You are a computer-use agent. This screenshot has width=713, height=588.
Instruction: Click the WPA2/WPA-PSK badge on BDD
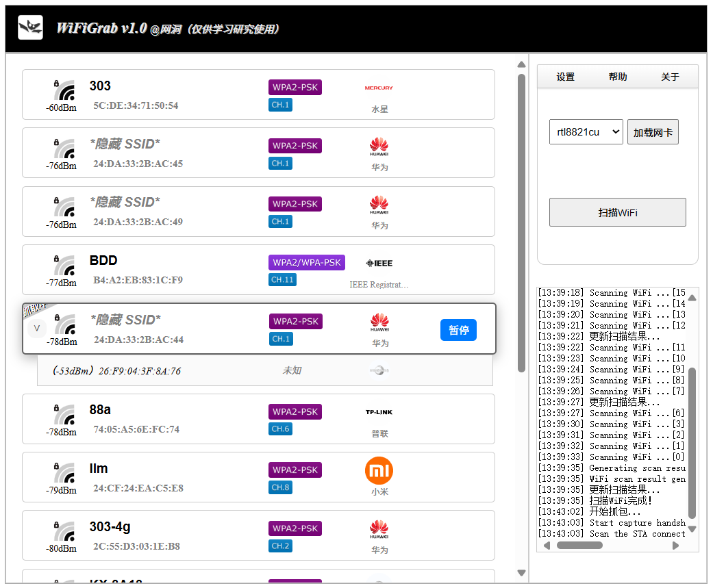[306, 262]
